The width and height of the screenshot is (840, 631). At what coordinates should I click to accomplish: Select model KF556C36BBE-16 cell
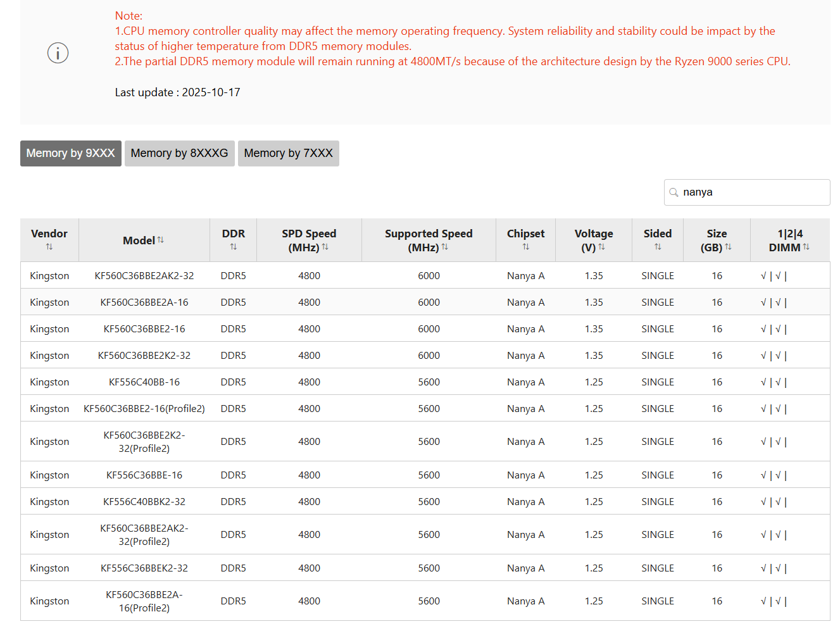click(x=144, y=475)
